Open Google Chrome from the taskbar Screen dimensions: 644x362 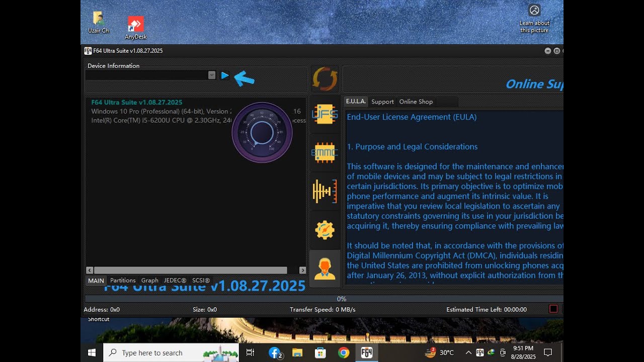tap(344, 353)
